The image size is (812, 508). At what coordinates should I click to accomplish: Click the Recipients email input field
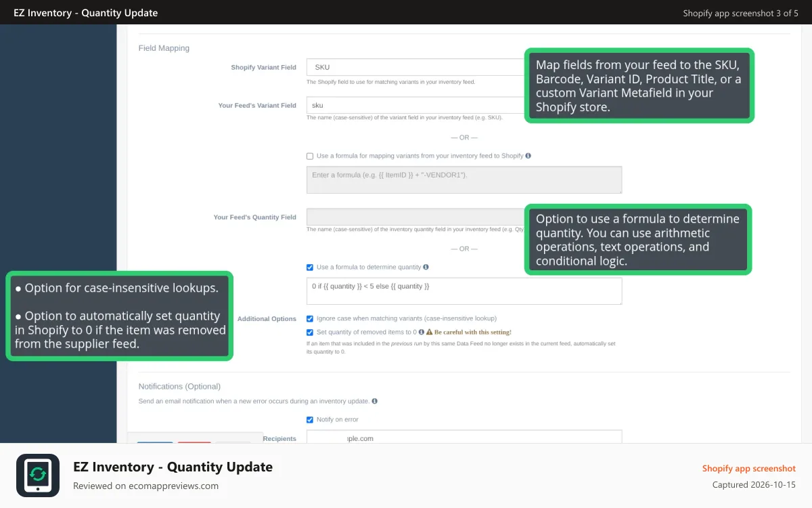pyautogui.click(x=464, y=438)
